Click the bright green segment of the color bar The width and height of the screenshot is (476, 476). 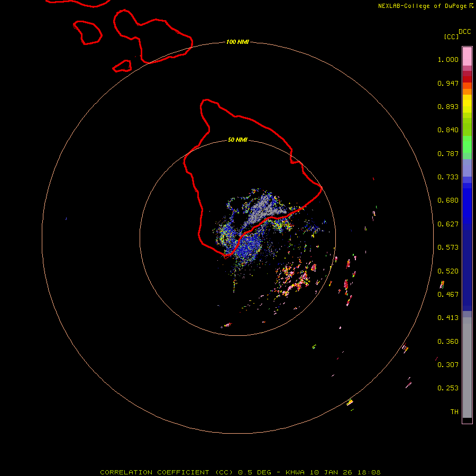467,144
